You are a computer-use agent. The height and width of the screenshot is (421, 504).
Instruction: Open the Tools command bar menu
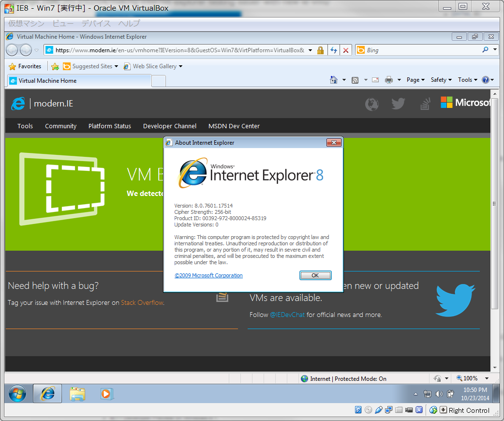[x=468, y=80]
